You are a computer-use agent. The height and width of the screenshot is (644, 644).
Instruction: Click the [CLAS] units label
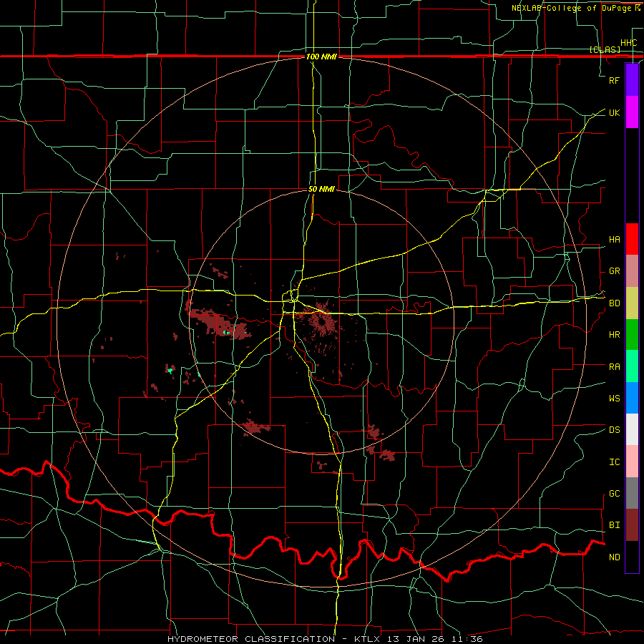pyautogui.click(x=605, y=49)
